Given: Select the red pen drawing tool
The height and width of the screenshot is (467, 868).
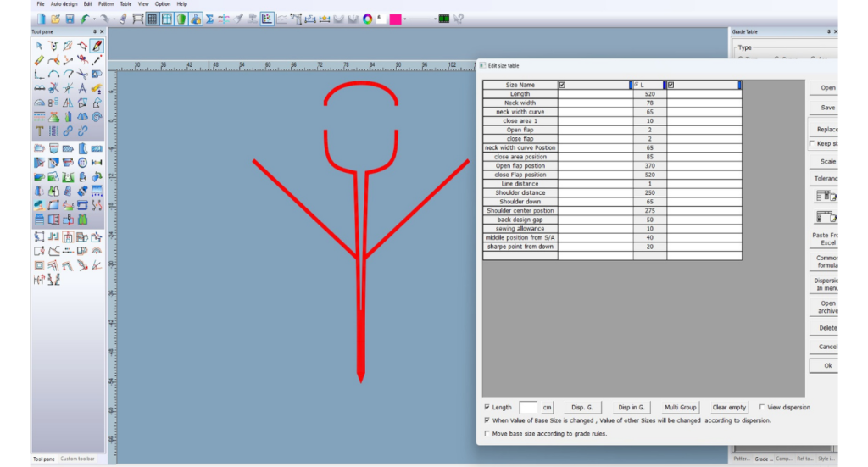Looking at the screenshot, I should 97,46.
